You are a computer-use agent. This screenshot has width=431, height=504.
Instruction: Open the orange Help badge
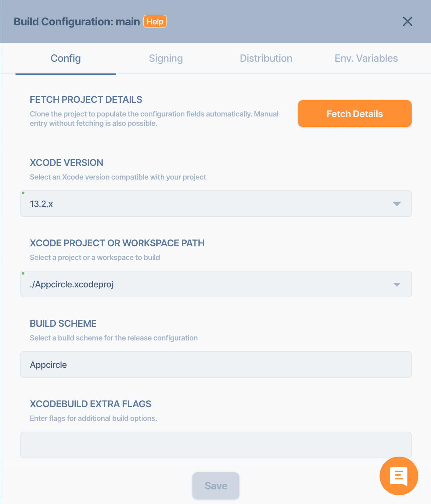(x=155, y=22)
